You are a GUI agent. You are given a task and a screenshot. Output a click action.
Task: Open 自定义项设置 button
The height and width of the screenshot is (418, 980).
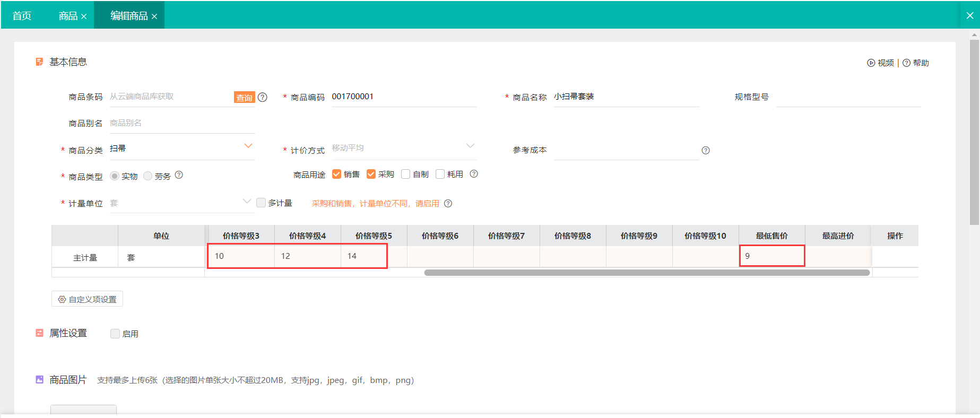pos(87,299)
